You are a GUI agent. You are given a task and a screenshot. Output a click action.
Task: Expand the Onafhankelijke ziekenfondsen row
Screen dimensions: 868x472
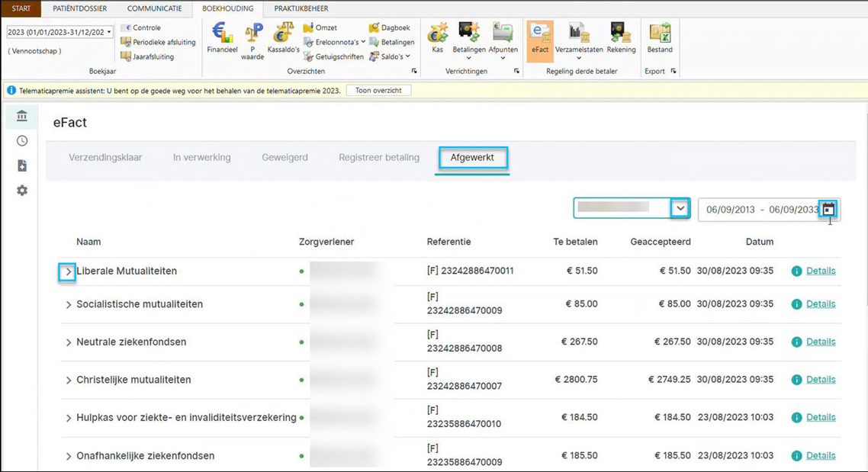click(69, 457)
